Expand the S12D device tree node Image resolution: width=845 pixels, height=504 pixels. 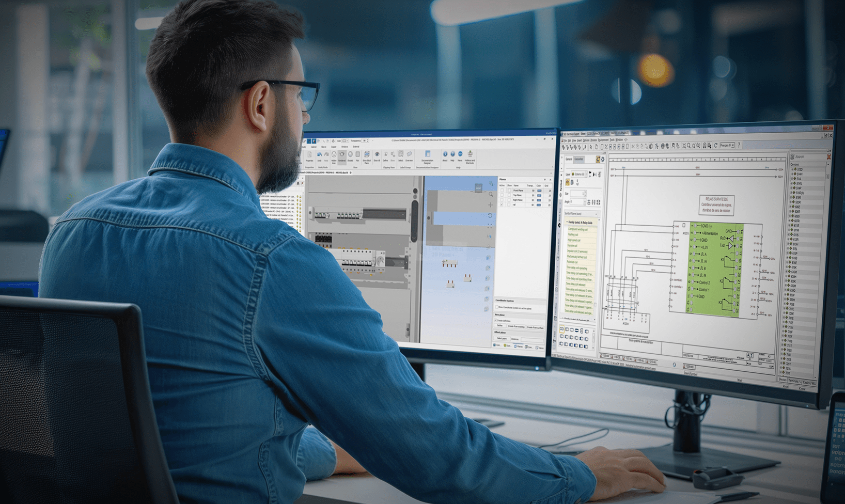[793, 169]
